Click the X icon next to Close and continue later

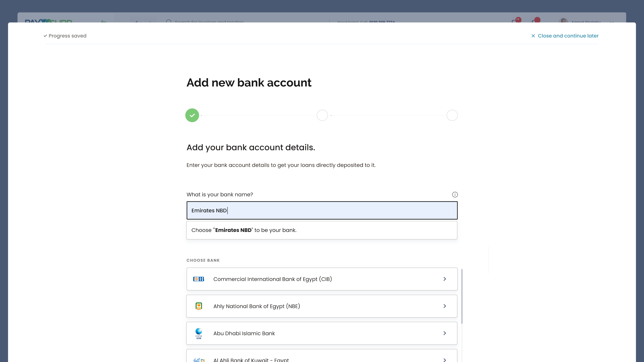click(x=533, y=36)
